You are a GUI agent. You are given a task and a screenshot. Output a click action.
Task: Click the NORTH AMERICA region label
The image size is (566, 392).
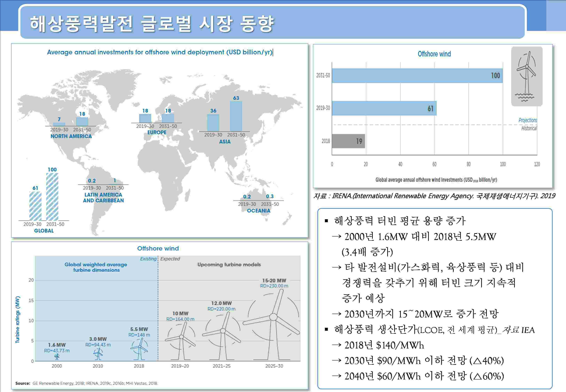tap(71, 136)
